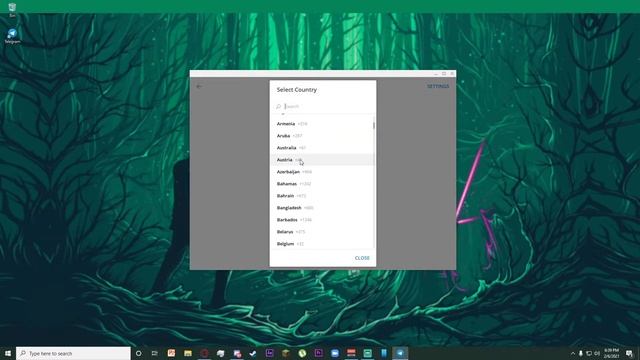Pick Bahrain from the country list
The height and width of the screenshot is (360, 640).
(x=322, y=196)
